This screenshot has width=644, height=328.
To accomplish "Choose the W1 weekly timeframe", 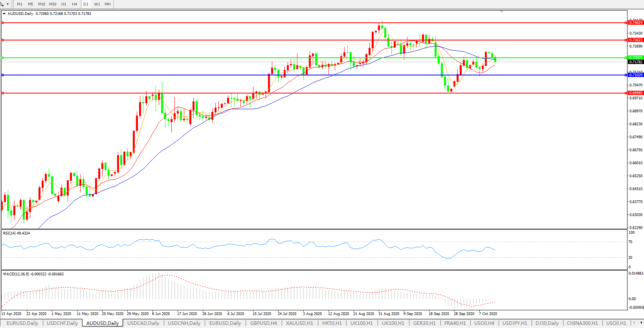I will click(x=97, y=4).
